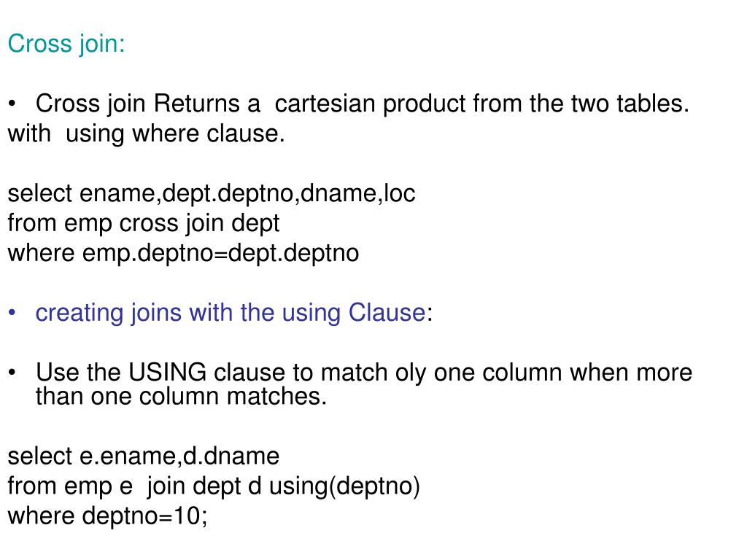Screen dimensions: 747x560
Task: Click the line "select e.ename,d.dname"
Action: click(144, 456)
